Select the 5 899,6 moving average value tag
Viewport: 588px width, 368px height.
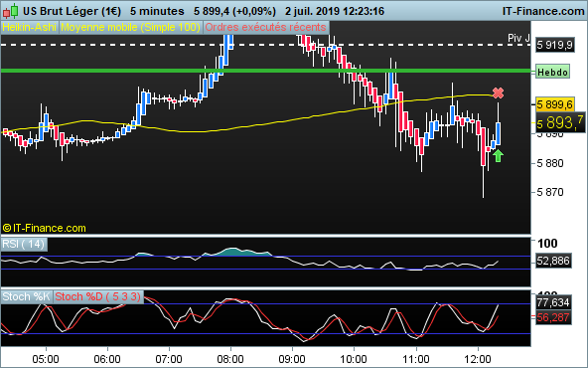point(554,104)
